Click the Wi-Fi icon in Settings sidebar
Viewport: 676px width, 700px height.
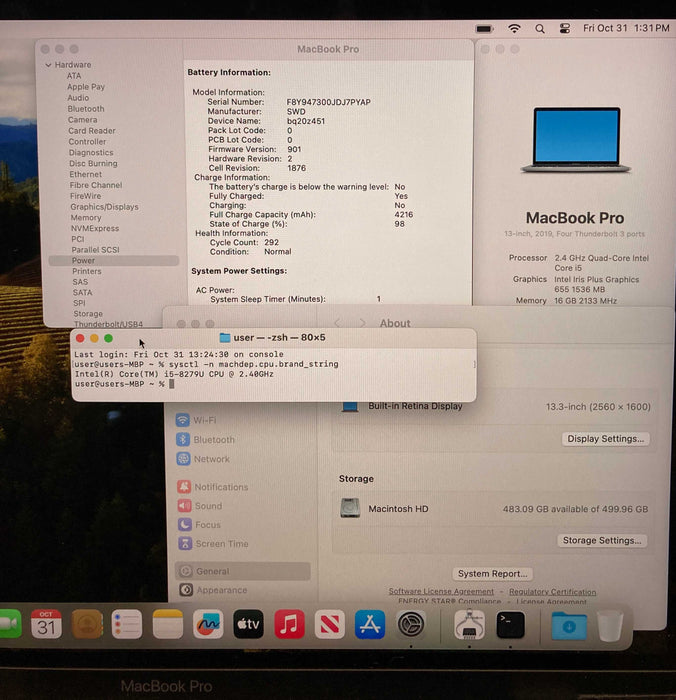point(183,420)
